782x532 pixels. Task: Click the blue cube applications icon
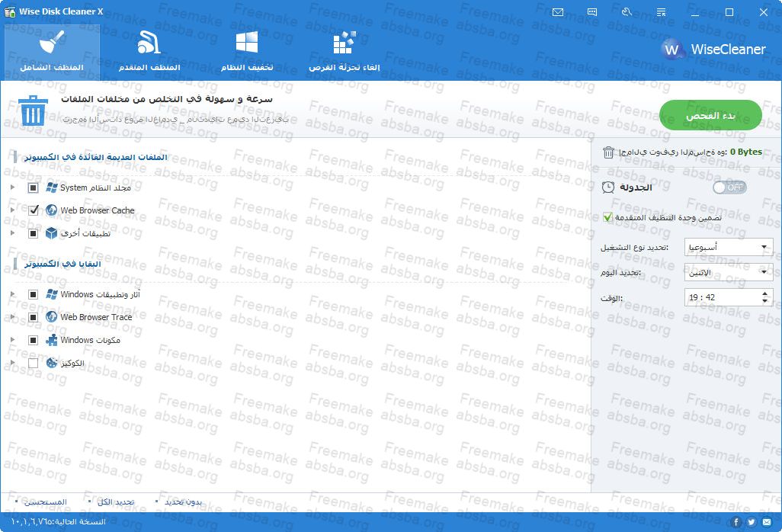(51, 232)
